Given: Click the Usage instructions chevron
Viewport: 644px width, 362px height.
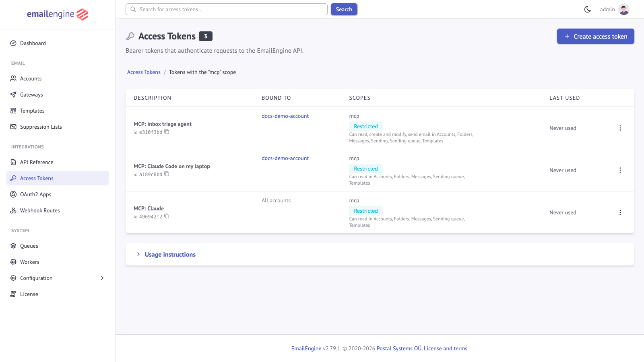Looking at the screenshot, I should (138, 254).
